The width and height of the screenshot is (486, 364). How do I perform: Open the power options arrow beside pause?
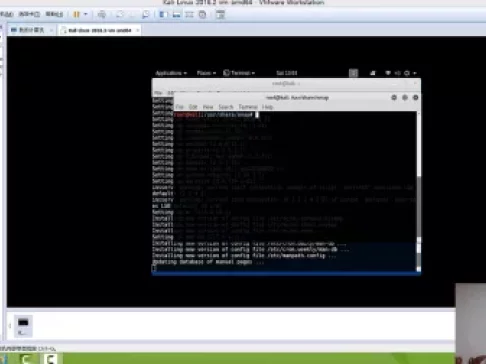(86, 14)
